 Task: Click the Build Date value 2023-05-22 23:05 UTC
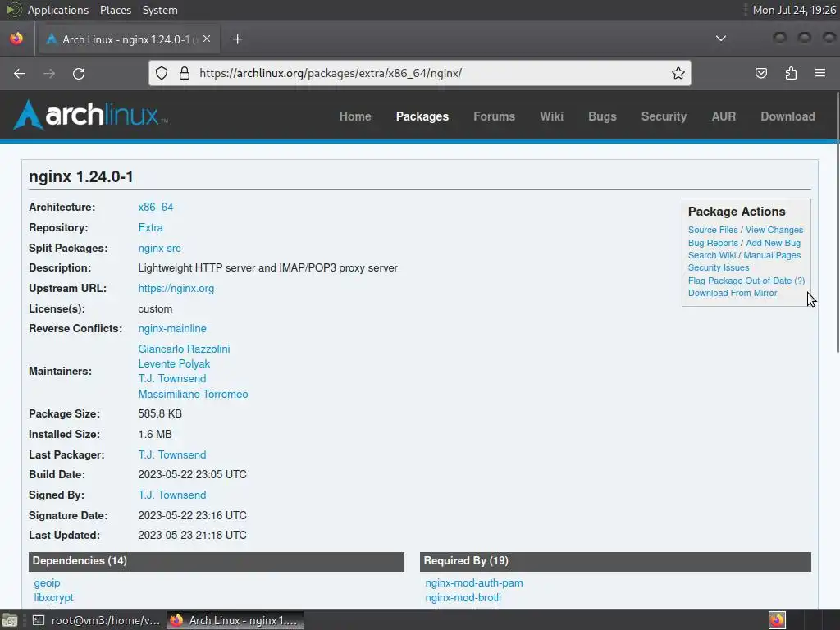192,475
